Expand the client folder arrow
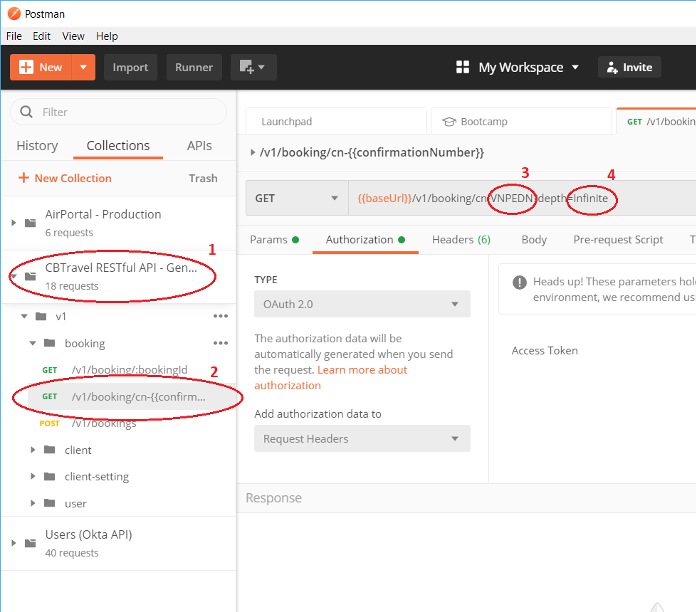 point(33,450)
